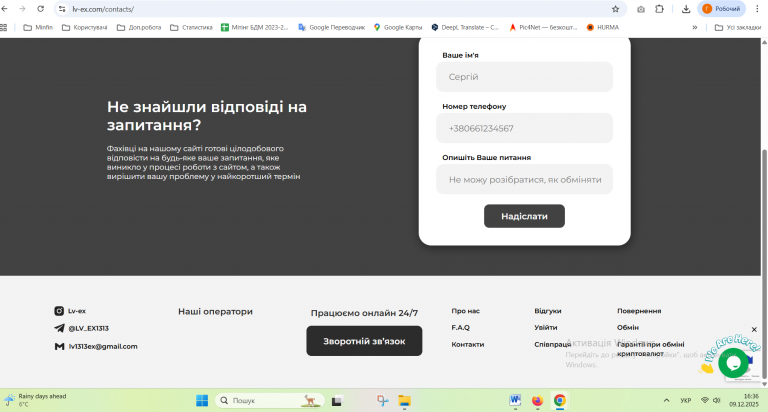Open Word in the taskbar

coord(515,401)
